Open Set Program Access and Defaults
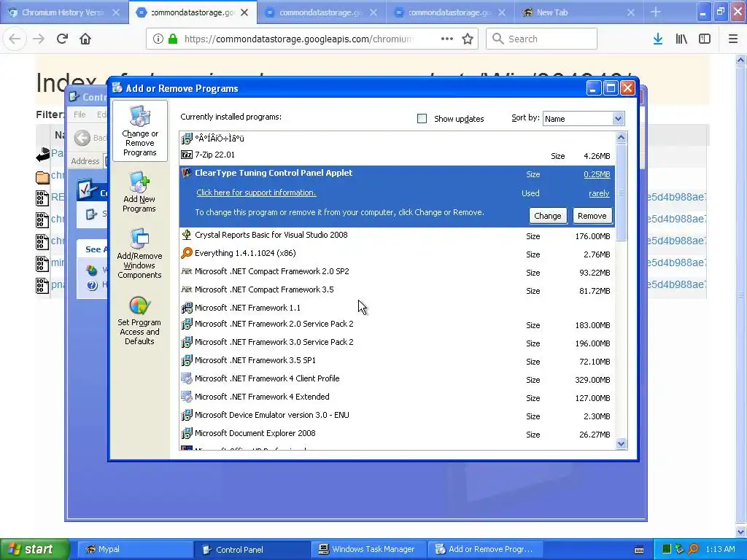This screenshot has height=560, width=747. coord(139,321)
